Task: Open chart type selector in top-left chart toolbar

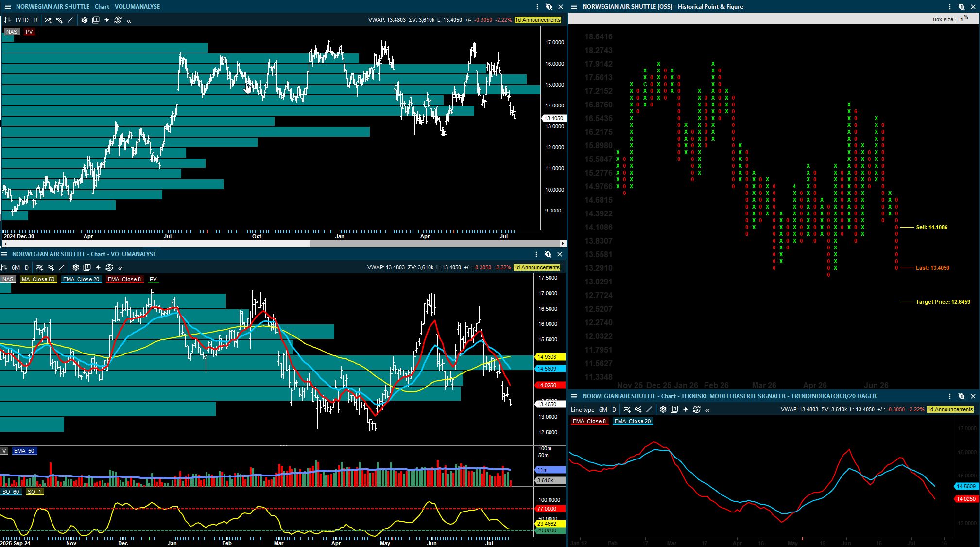Action: click(7, 20)
